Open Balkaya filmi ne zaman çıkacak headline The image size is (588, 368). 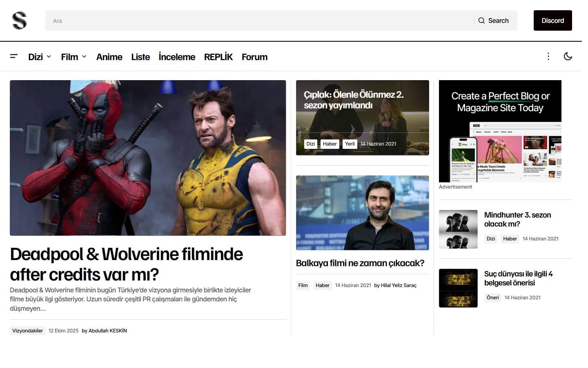point(360,263)
